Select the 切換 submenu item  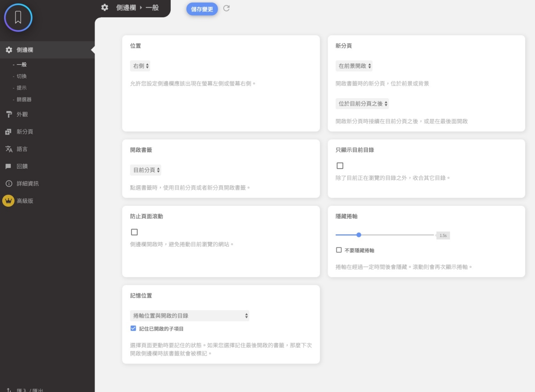21,76
